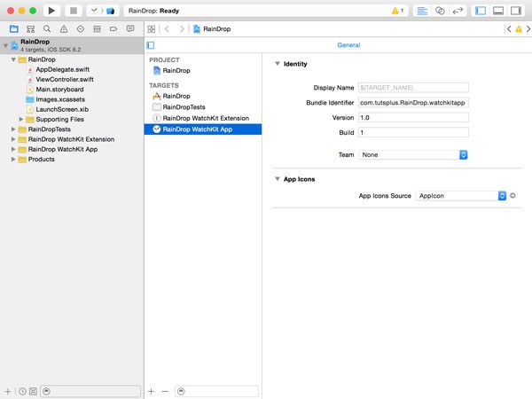
Task: Remove the selected target with minus
Action: (x=165, y=391)
